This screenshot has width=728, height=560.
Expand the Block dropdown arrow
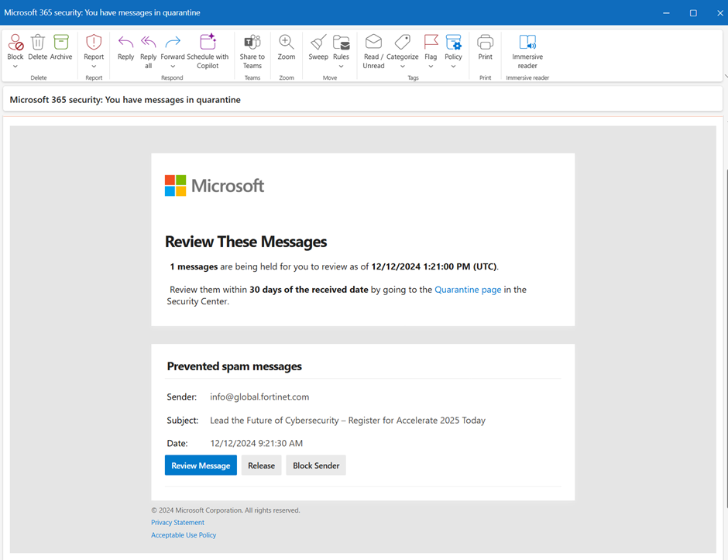15,67
